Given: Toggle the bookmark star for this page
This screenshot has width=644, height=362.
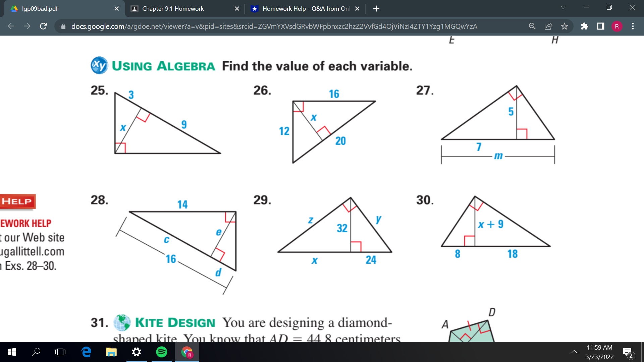Looking at the screenshot, I should [565, 26].
